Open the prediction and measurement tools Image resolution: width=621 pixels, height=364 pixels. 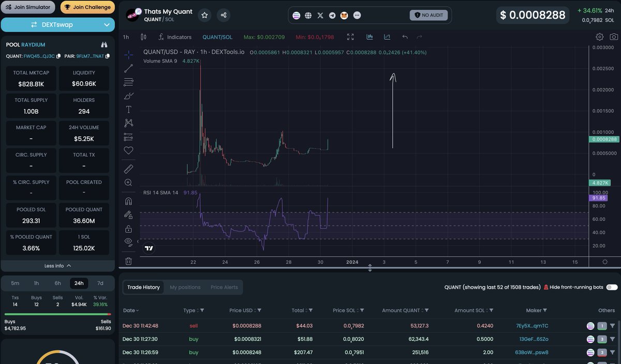click(x=128, y=136)
